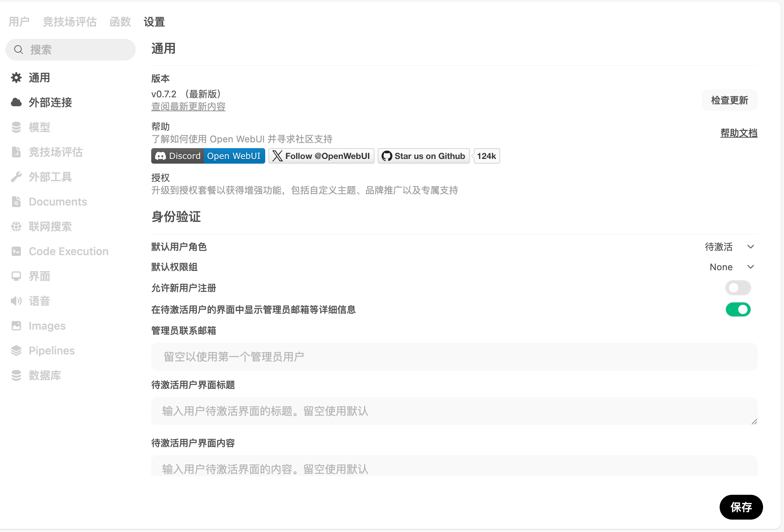Screen dimensions: 784x532
Task: Click the terminal icon for Code Execution
Action: tap(16, 251)
